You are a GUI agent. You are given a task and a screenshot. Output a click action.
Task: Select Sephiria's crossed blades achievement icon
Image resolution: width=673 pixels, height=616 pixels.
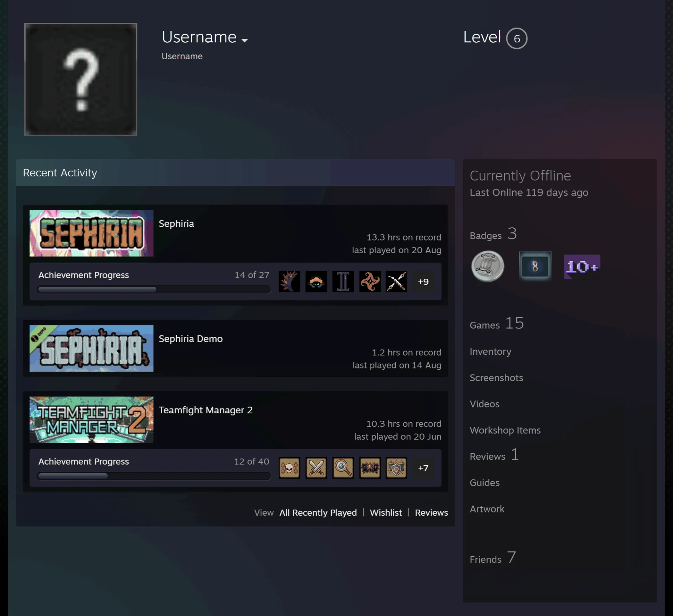click(x=396, y=281)
